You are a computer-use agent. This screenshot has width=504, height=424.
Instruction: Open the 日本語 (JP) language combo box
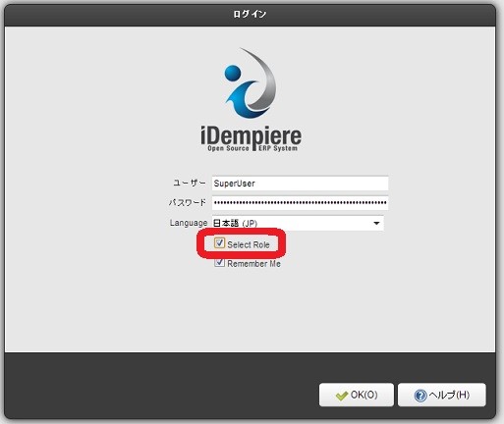coord(298,223)
